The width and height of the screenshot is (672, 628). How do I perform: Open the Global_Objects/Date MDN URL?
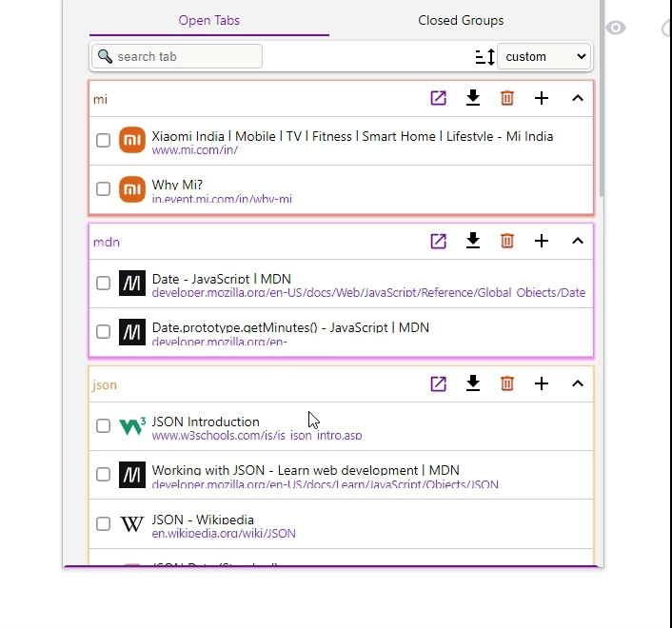pyautogui.click(x=368, y=292)
